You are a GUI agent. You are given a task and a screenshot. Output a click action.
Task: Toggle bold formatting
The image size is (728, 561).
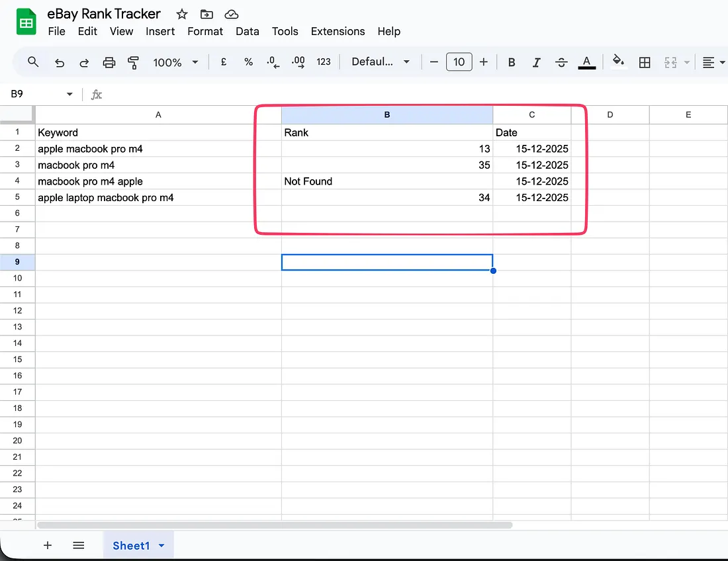[512, 62]
